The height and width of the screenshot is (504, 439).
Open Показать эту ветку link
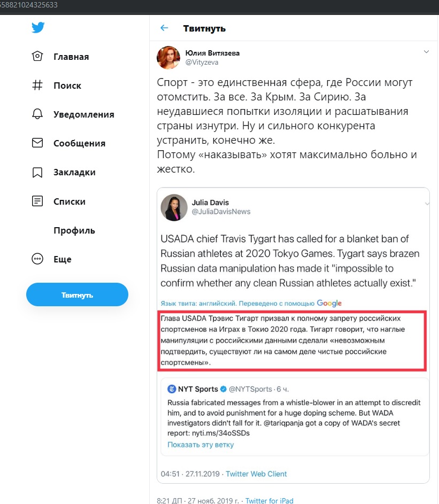coord(201,445)
